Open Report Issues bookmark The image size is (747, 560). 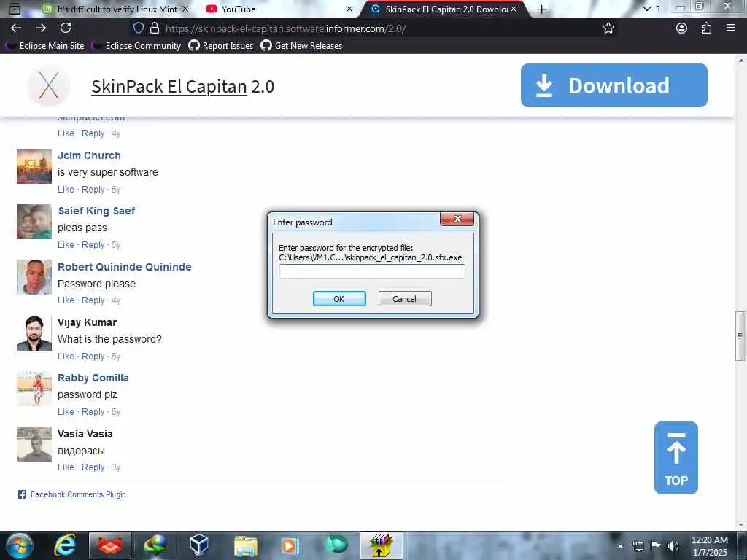tap(221, 46)
